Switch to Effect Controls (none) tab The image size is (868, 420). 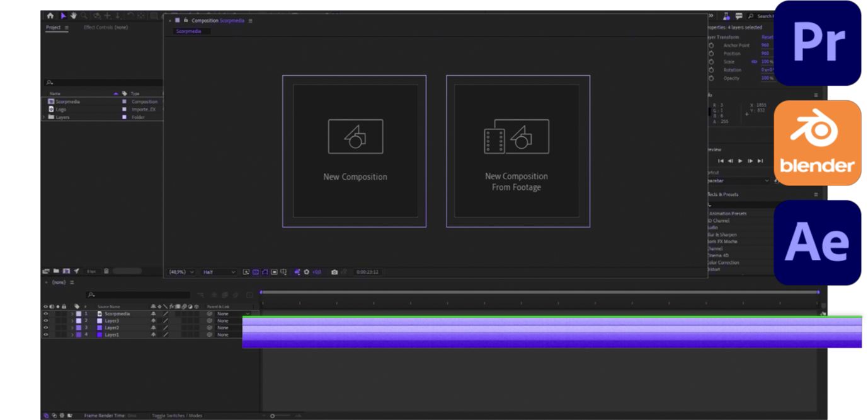(106, 28)
